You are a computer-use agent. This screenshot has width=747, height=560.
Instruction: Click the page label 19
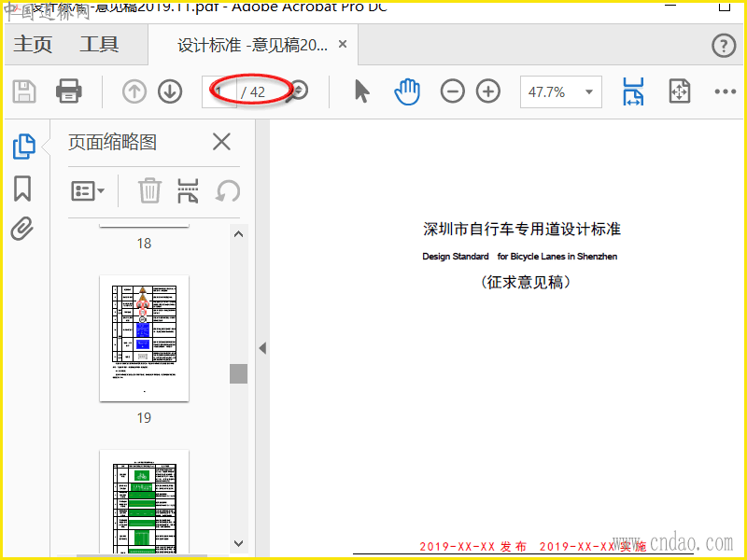tap(144, 418)
